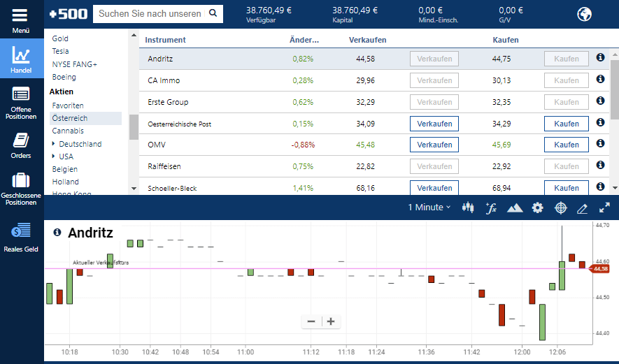Click the mountain compare-chart icon
This screenshot has width=619, height=364.
(515, 208)
